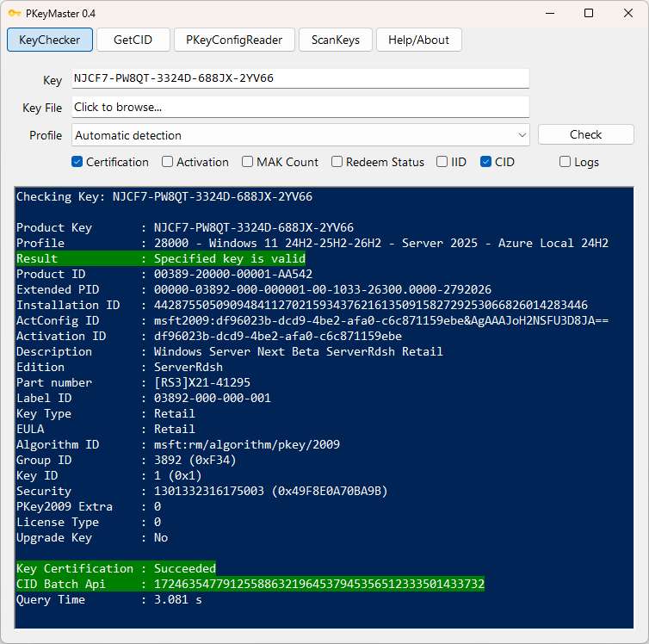Open the PKeyConfigReader tab
The width and height of the screenshot is (649, 644).
point(234,40)
